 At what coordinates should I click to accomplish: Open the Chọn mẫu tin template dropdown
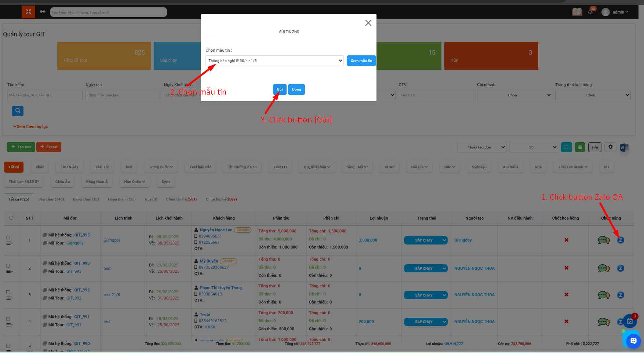(x=274, y=61)
